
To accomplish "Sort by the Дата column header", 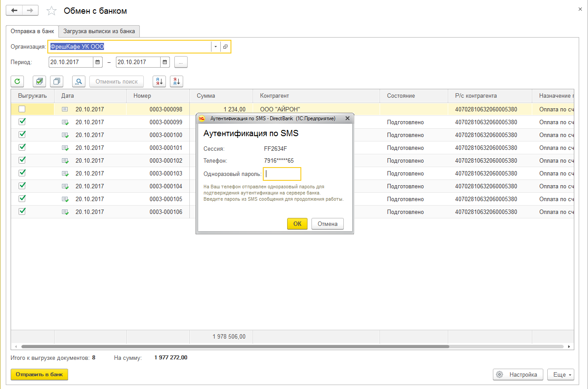I will (x=90, y=96).
